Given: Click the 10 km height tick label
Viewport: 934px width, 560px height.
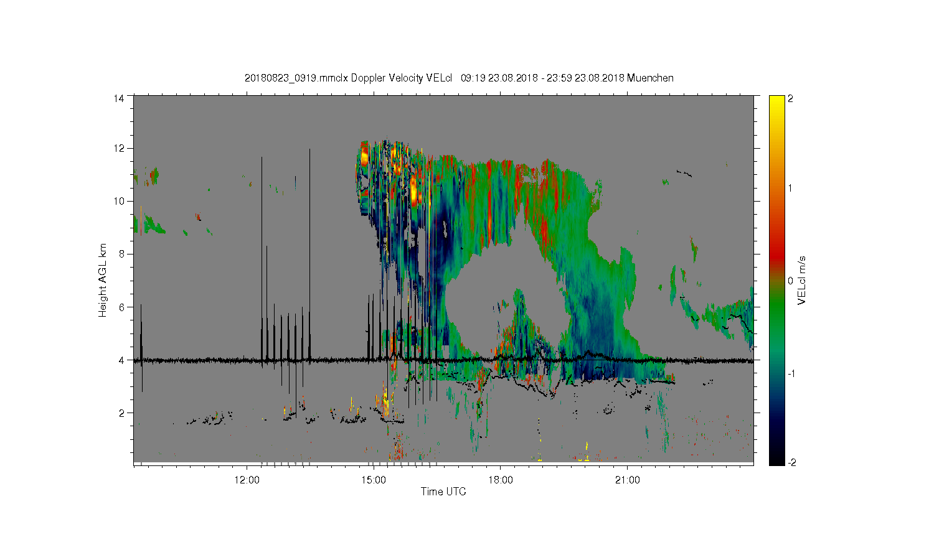Looking at the screenshot, I should pyautogui.click(x=119, y=201).
